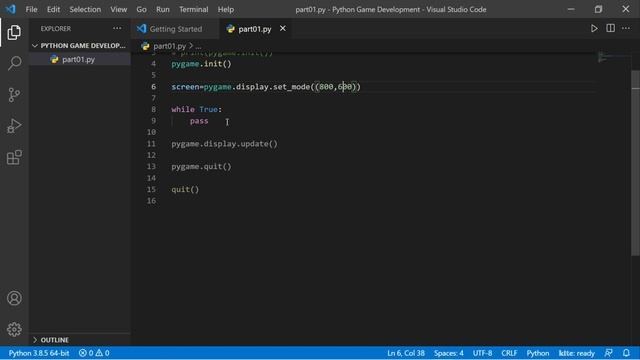Viewport: 640px width, 360px height.
Task: Change file encoding UTF-8
Action: tap(482, 353)
